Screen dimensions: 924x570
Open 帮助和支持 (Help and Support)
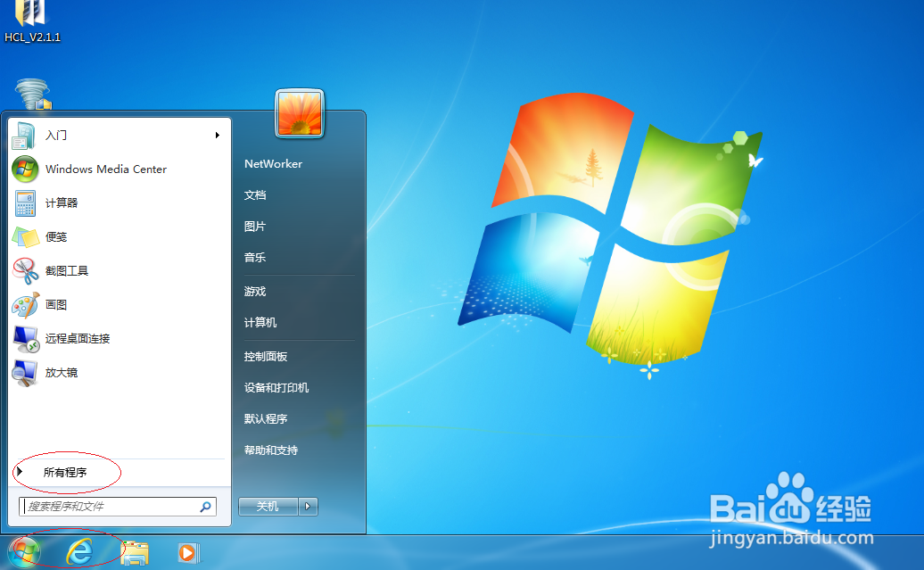point(271,450)
